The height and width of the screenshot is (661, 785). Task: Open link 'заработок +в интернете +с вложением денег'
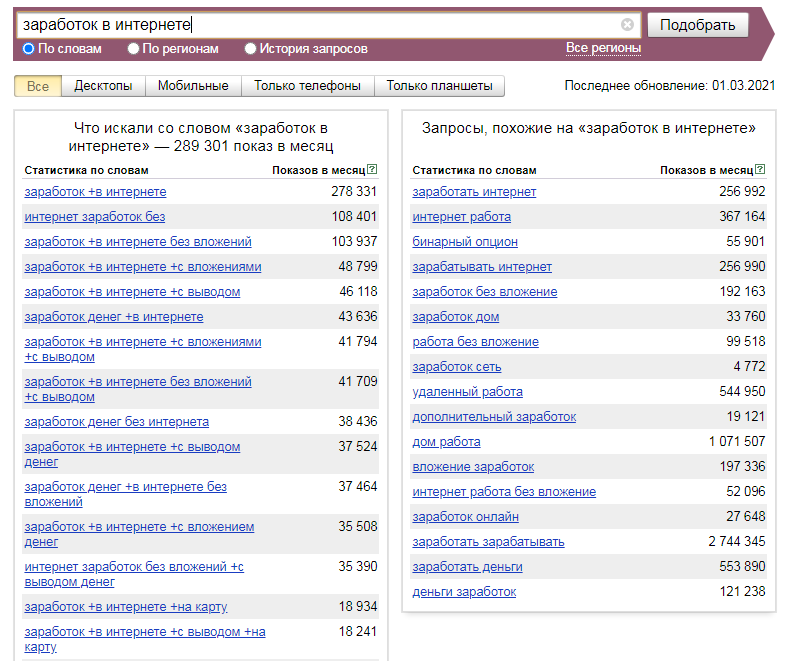pos(139,534)
